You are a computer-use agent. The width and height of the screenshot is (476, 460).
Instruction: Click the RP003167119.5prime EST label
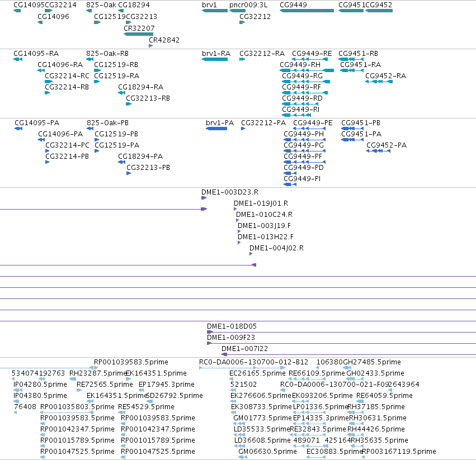[399, 452]
